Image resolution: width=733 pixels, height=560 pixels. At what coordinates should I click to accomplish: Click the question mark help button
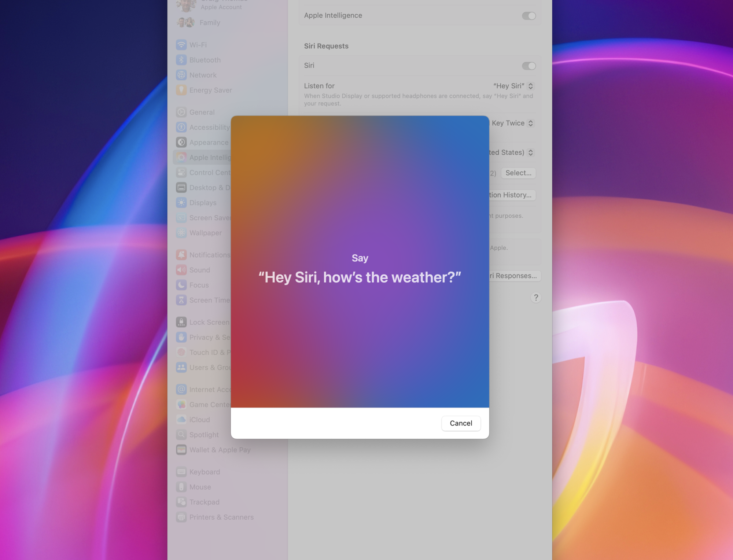536,298
